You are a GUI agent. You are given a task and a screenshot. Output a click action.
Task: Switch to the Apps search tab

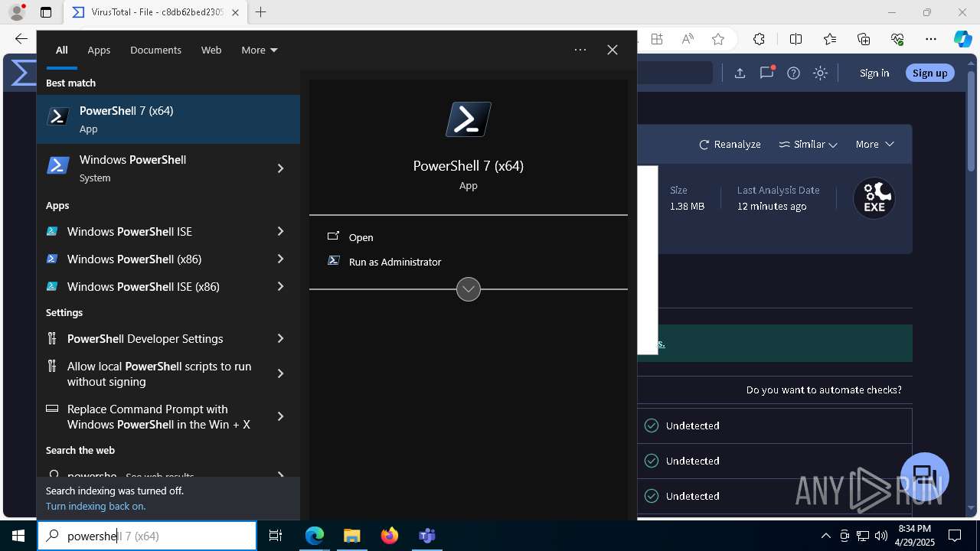(x=99, y=50)
